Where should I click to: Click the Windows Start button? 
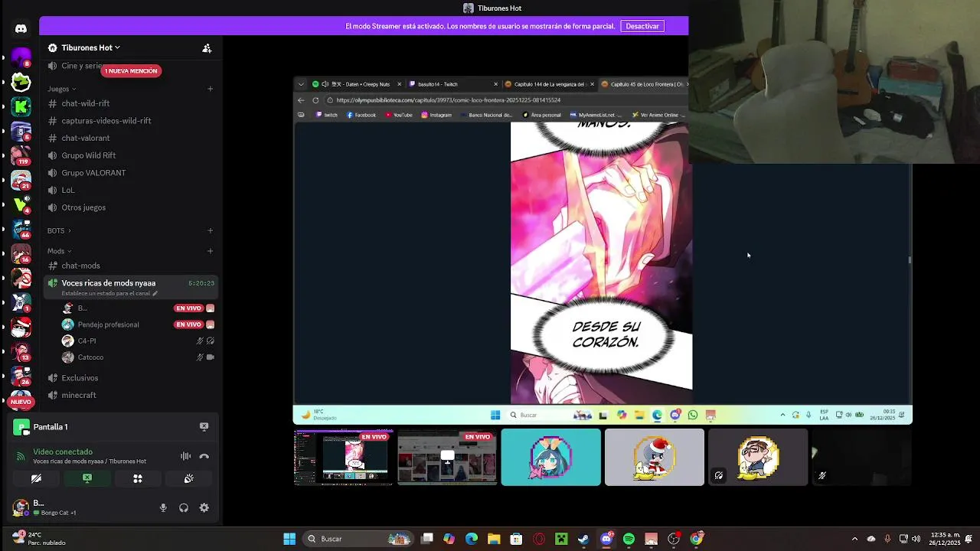(289, 539)
